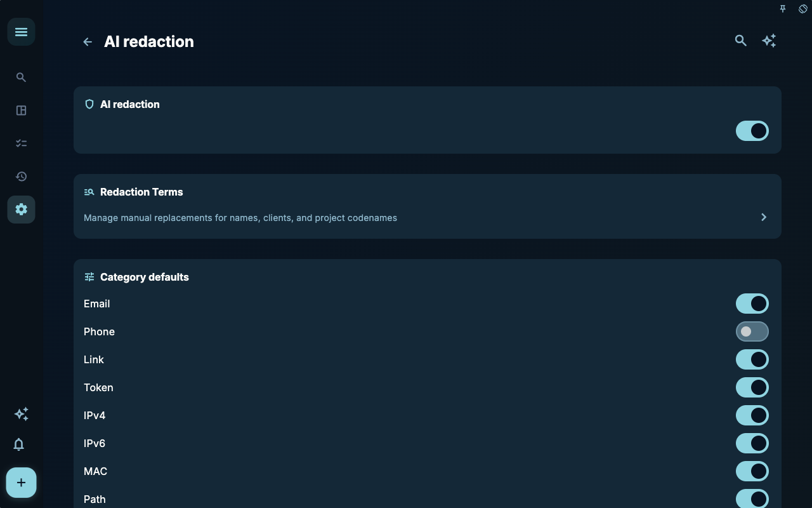This screenshot has width=812, height=508.
Task: Enable the Phone category toggle
Action: tap(752, 331)
